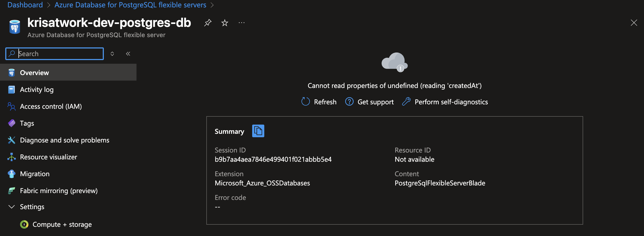Click the Overview PostgreSQL icon
The height and width of the screenshot is (236, 644).
[12, 73]
